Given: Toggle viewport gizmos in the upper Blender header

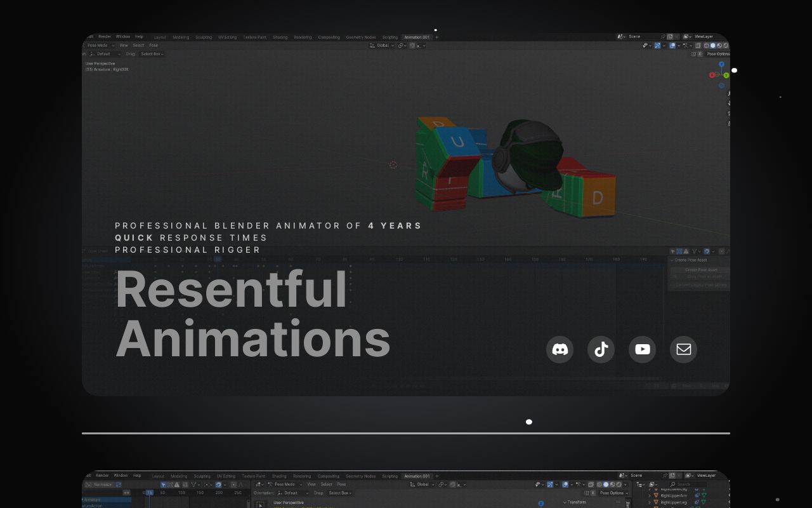Looking at the screenshot, I should tap(658, 45).
